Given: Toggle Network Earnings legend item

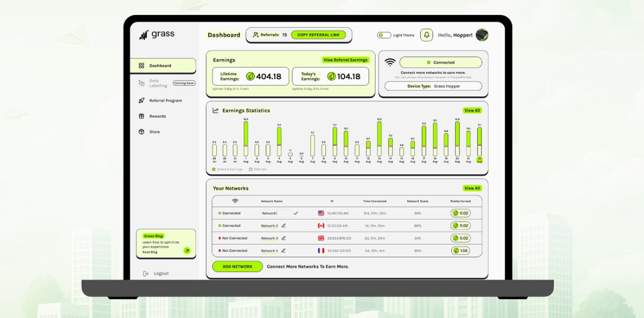Looking at the screenshot, I should [228, 169].
